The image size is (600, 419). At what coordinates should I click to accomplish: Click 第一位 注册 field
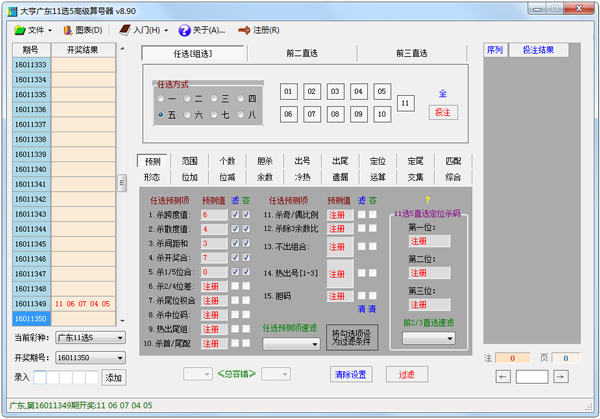(x=429, y=241)
